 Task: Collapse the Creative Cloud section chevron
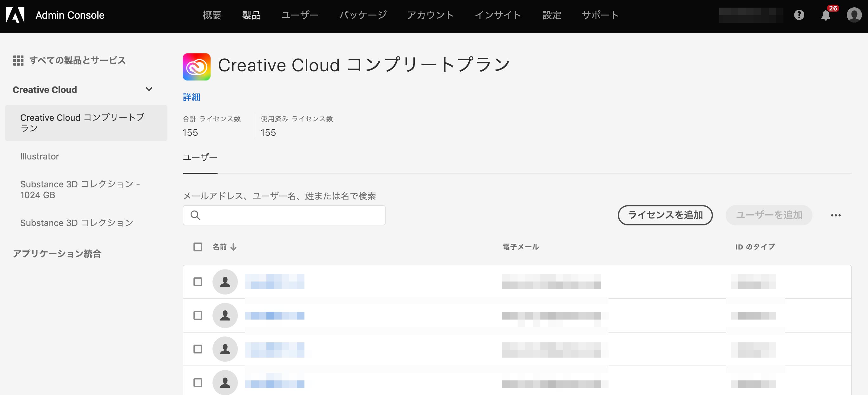click(149, 89)
